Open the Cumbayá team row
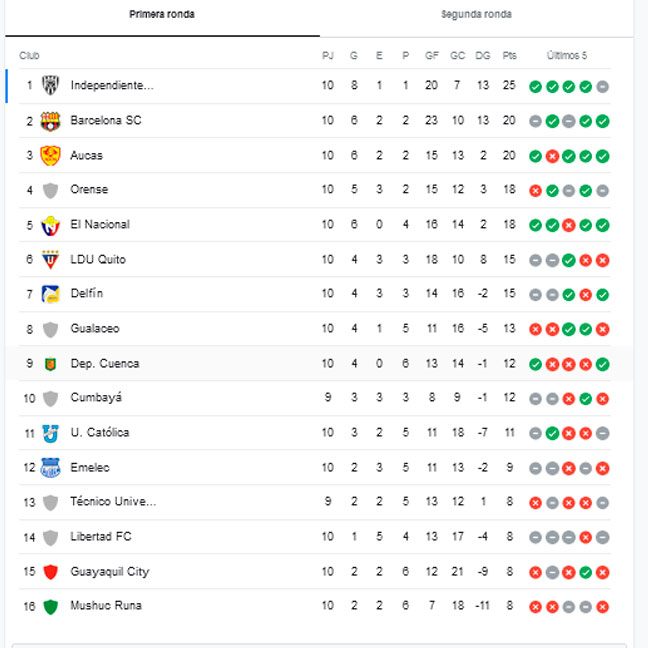 [314, 398]
